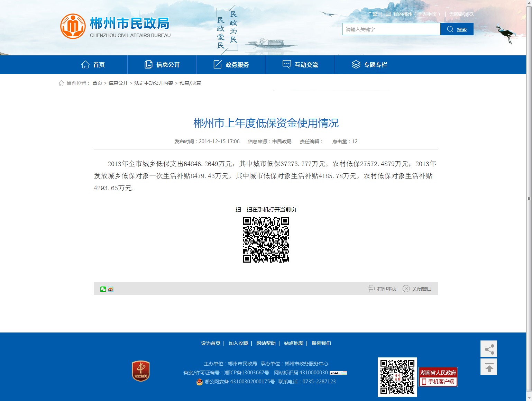
Task: Open 我的郴州 personal homepage link
Action: (416, 14)
